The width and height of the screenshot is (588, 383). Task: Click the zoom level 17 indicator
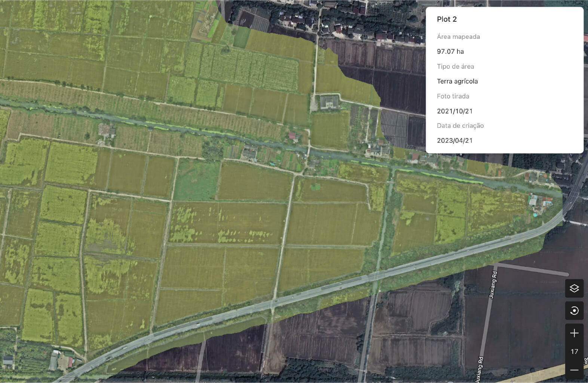tap(574, 352)
